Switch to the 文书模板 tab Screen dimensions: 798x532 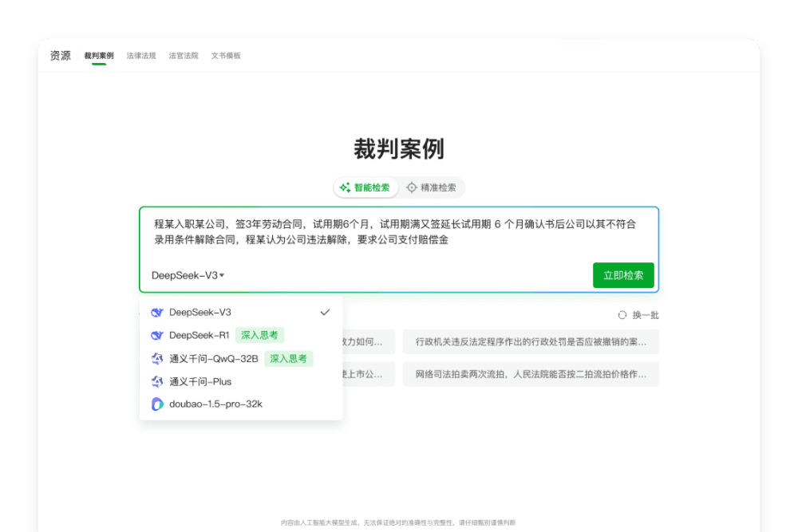tap(226, 56)
